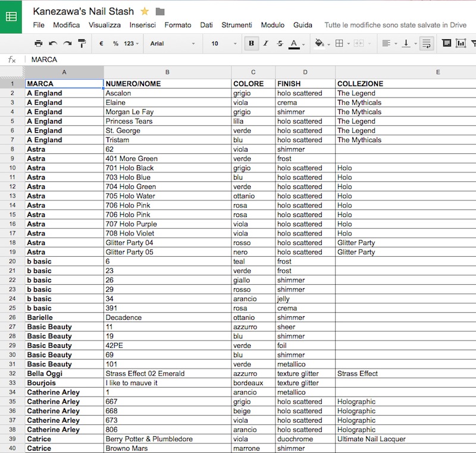
Task: Click the select-all corner box
Action: (x=12, y=72)
